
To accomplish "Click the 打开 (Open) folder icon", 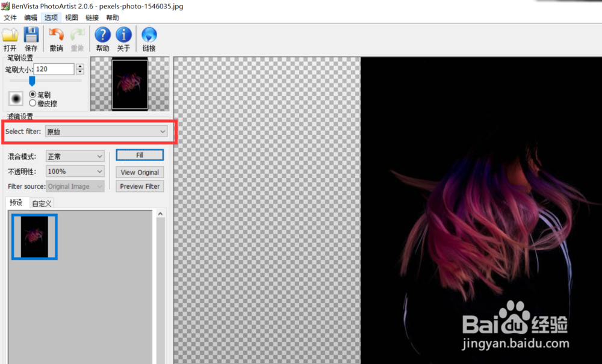I will click(10, 35).
